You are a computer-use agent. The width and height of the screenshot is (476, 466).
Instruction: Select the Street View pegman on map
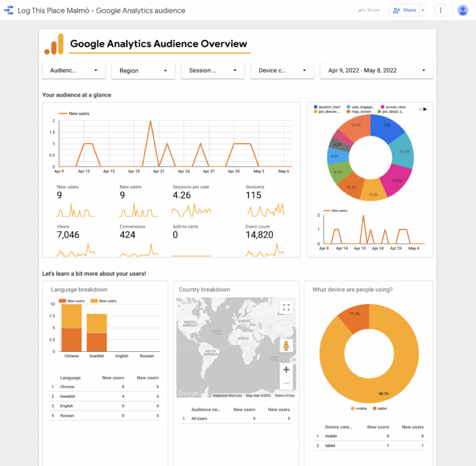click(x=286, y=346)
